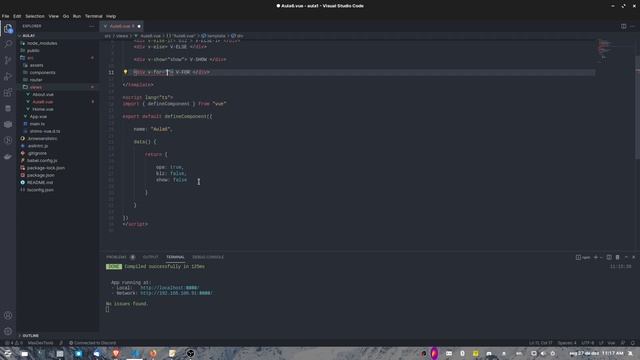640x360 pixels.
Task: Click the volume icon in the system tray
Action: pyautogui.click(x=543, y=353)
